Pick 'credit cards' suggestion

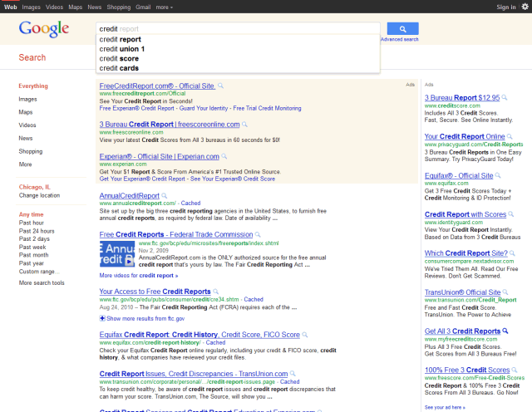[x=119, y=68]
